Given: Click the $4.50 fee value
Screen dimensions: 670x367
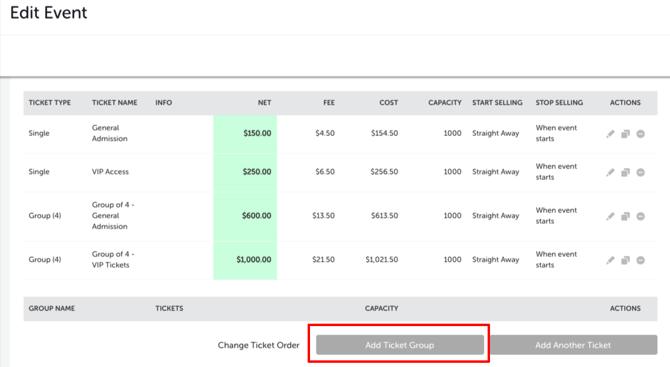Looking at the screenshot, I should (x=325, y=133).
